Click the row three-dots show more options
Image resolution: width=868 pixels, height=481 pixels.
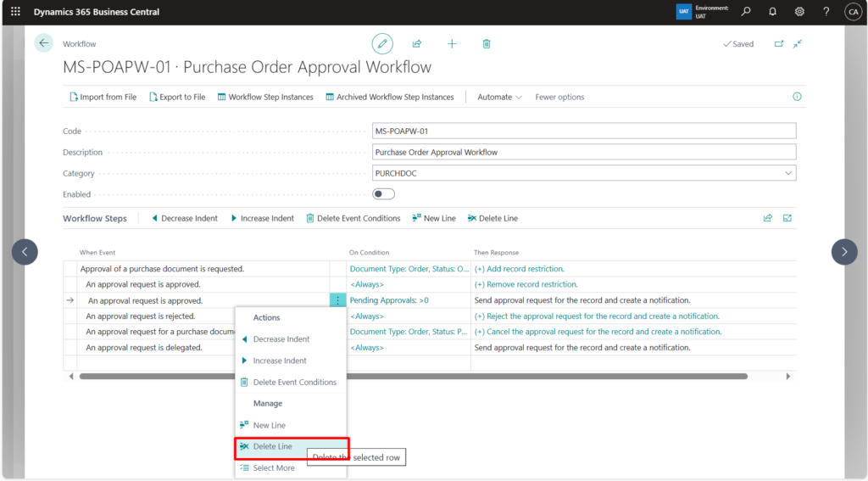(x=337, y=300)
